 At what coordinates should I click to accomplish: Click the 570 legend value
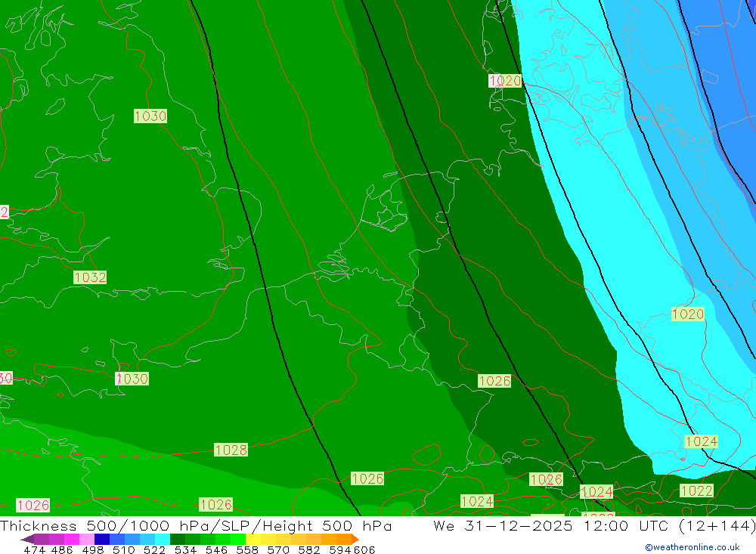[x=277, y=550]
